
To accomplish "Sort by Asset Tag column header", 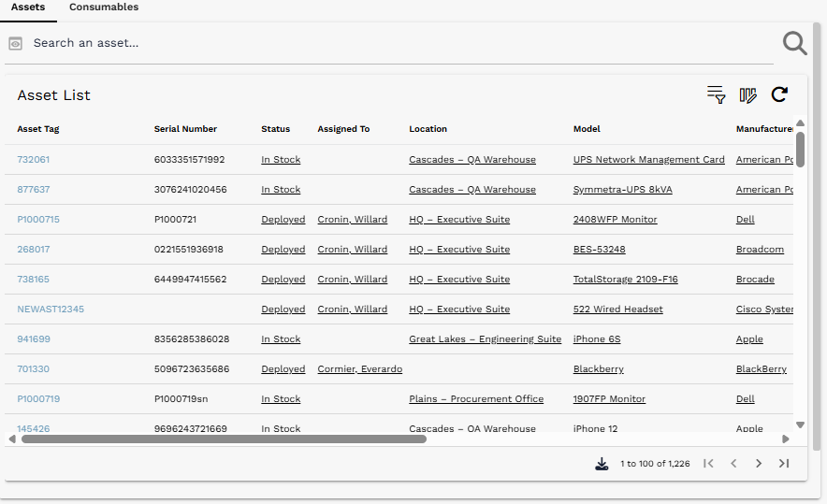I will pyautogui.click(x=38, y=129).
